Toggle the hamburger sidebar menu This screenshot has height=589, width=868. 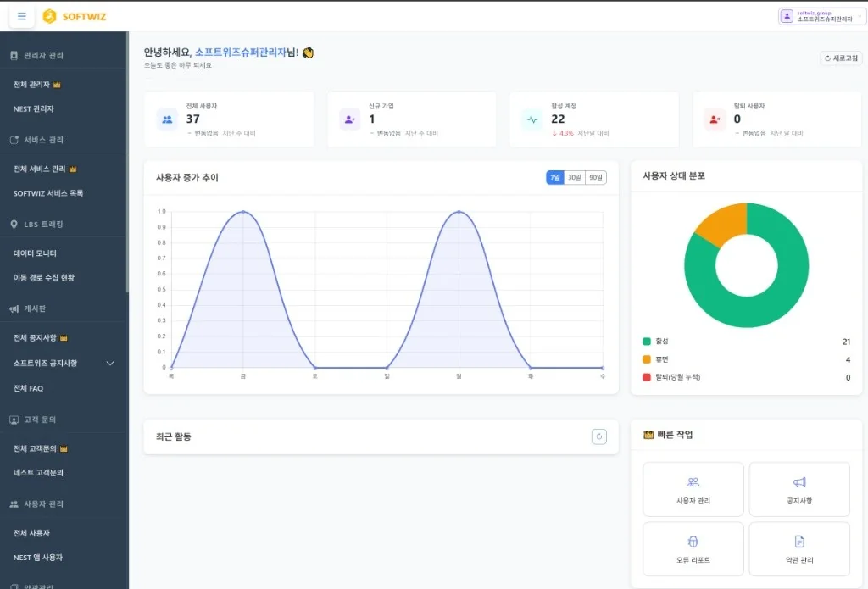point(21,17)
